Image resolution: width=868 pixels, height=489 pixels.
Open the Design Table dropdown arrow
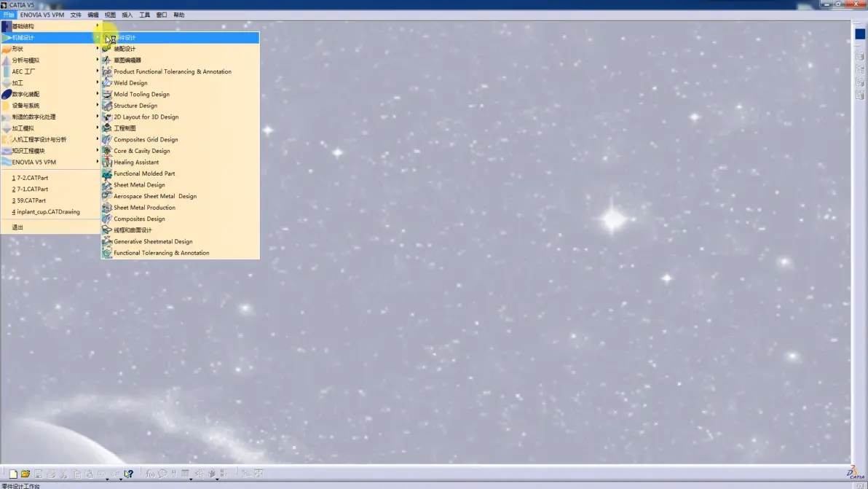coord(191,479)
